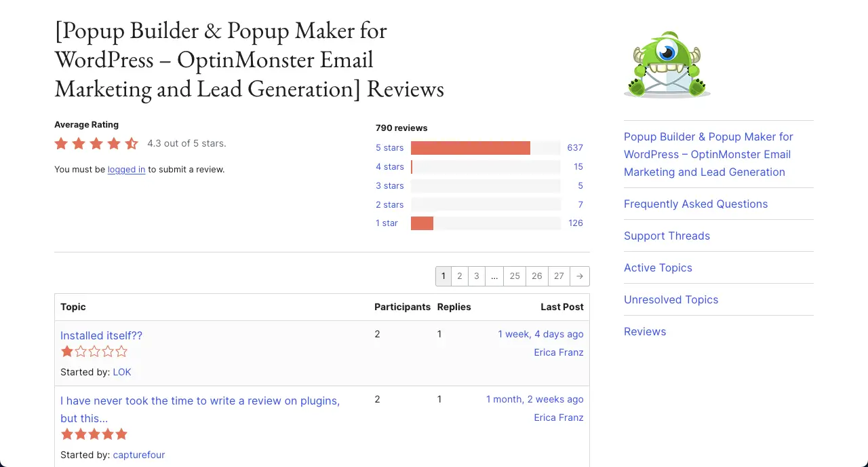Open Unresolved Topics
Screen dimensions: 868x467
671,299
